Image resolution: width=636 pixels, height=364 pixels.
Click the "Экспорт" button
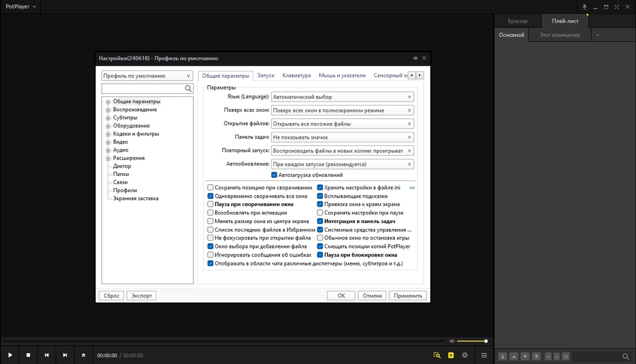pyautogui.click(x=142, y=296)
